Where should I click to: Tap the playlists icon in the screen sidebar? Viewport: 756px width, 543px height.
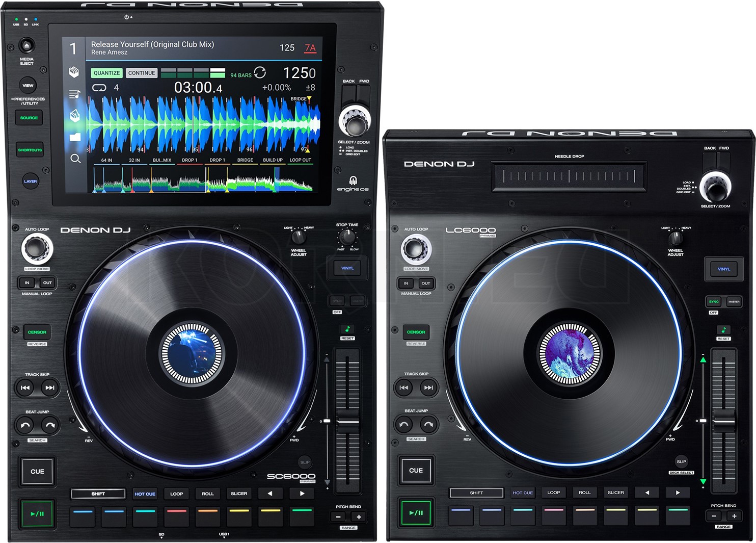[75, 93]
